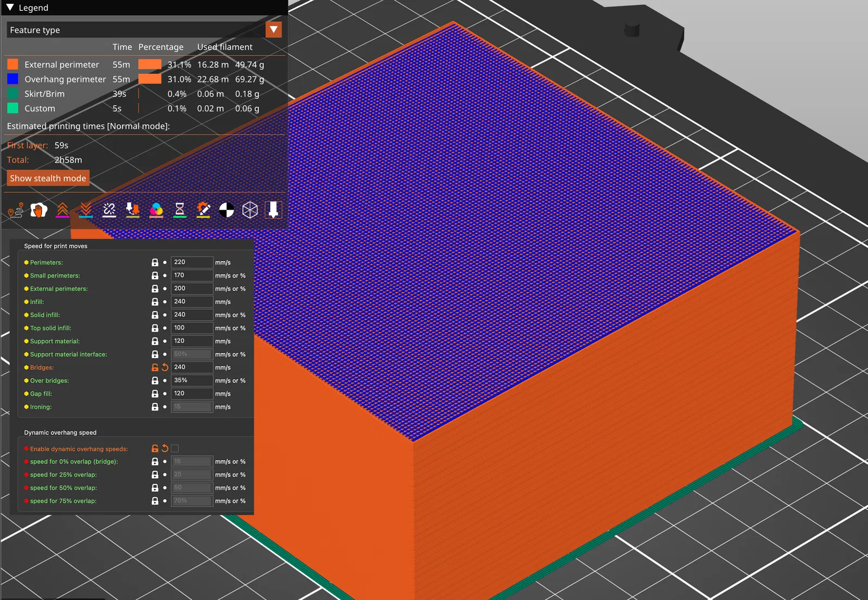
Task: Toggle seams broken-link icon
Action: [x=109, y=210]
